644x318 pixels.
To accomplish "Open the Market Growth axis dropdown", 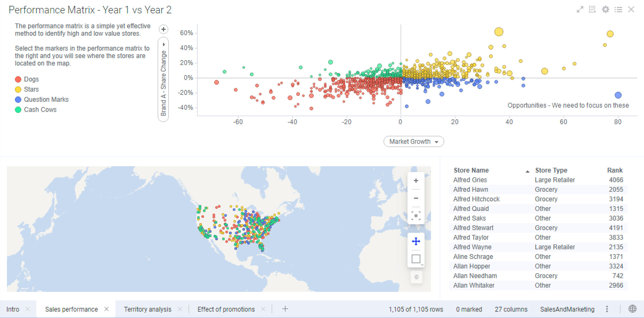I will point(413,141).
